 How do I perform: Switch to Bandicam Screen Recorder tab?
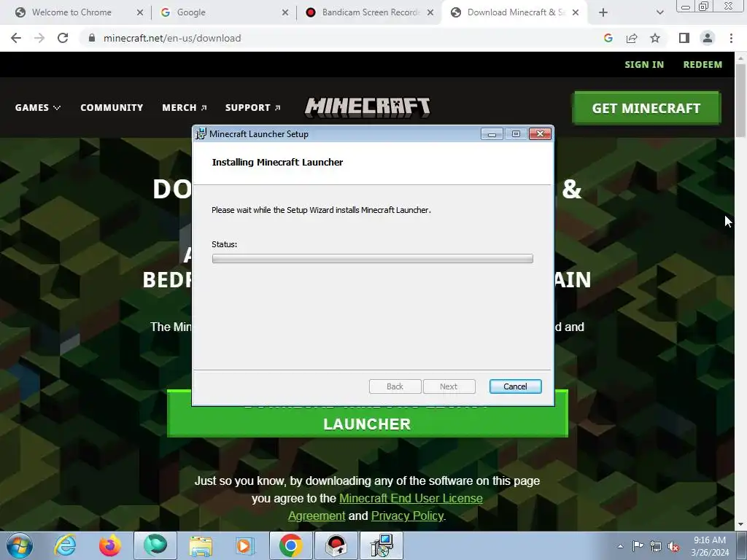tap(370, 12)
